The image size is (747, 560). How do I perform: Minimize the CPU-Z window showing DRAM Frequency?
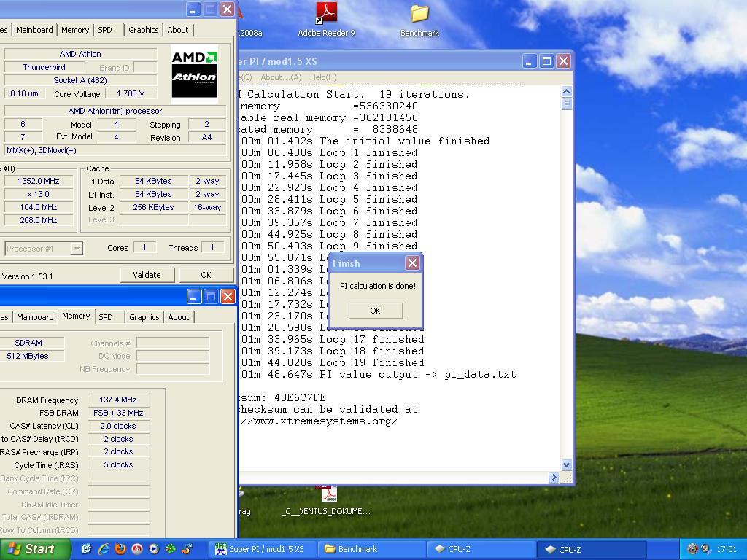pyautogui.click(x=194, y=297)
